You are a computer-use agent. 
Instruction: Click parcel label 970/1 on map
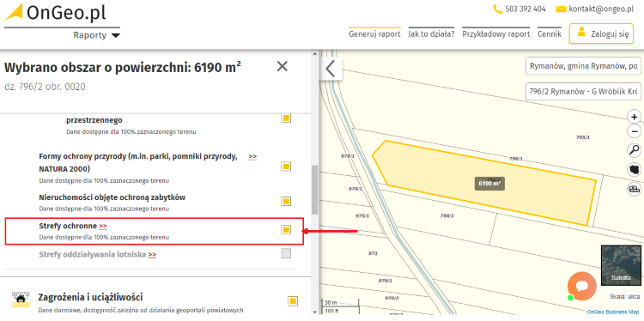click(385, 281)
